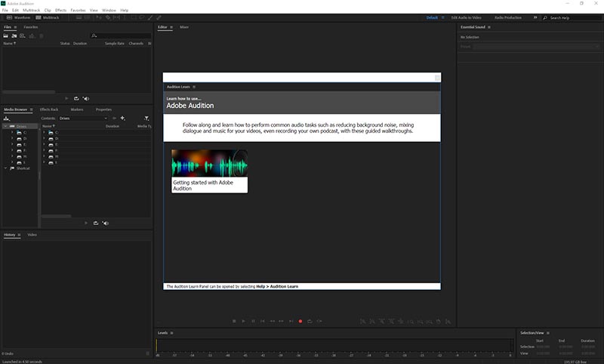This screenshot has width=604, height=364.
Task: Select the Spot Healing Brush tool in toolbar
Action: coord(159,17)
